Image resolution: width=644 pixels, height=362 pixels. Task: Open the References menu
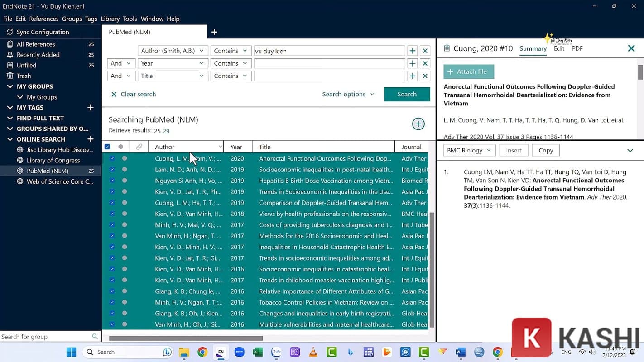coord(43,19)
